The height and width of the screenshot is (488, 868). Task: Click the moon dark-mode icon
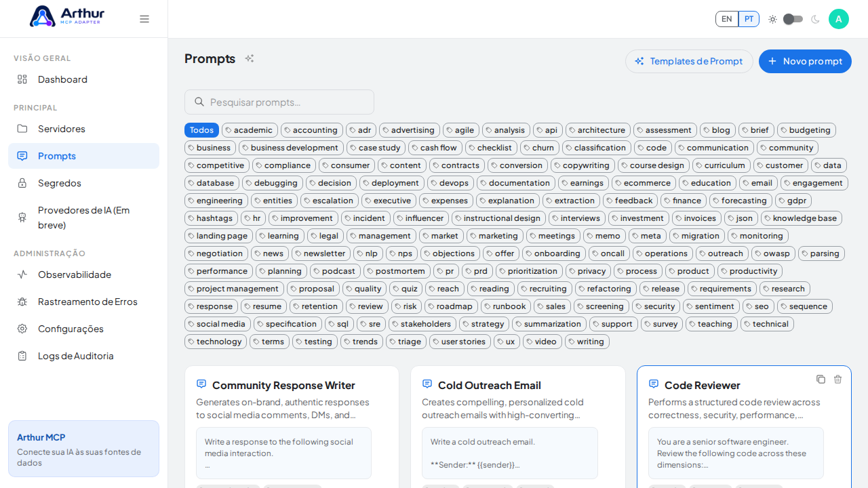[815, 19]
